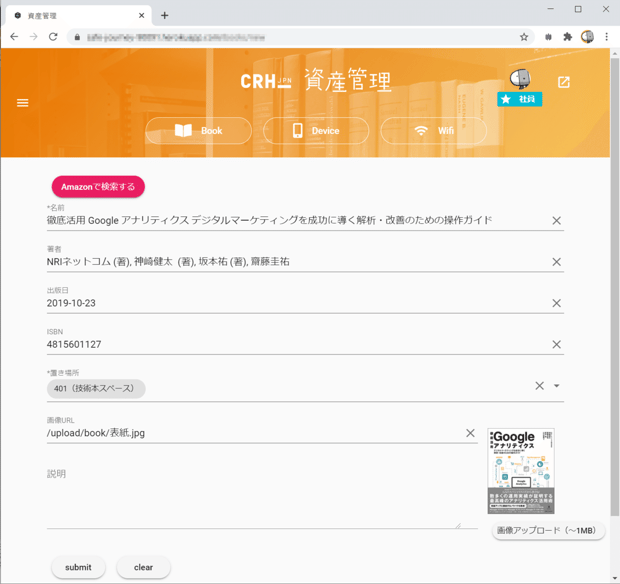This screenshot has width=620, height=584.
Task: Go forward to next page in browser
Action: pos(34,37)
